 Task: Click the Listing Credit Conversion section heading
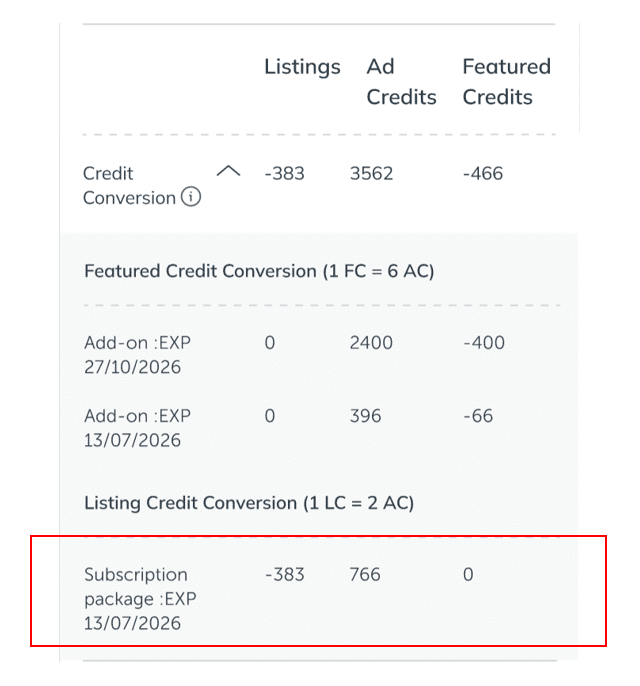tap(249, 503)
